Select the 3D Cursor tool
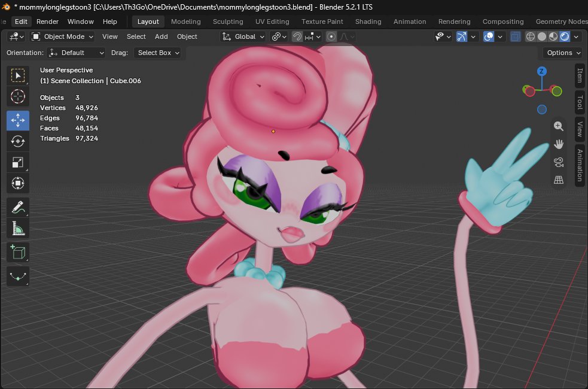 click(17, 96)
